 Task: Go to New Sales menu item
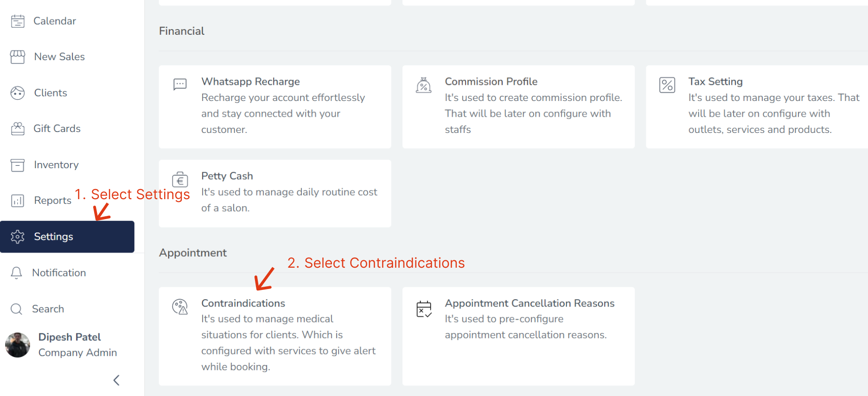point(59,57)
